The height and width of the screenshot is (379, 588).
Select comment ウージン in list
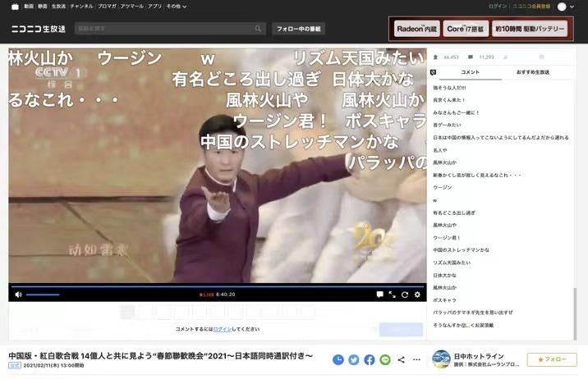click(x=443, y=188)
